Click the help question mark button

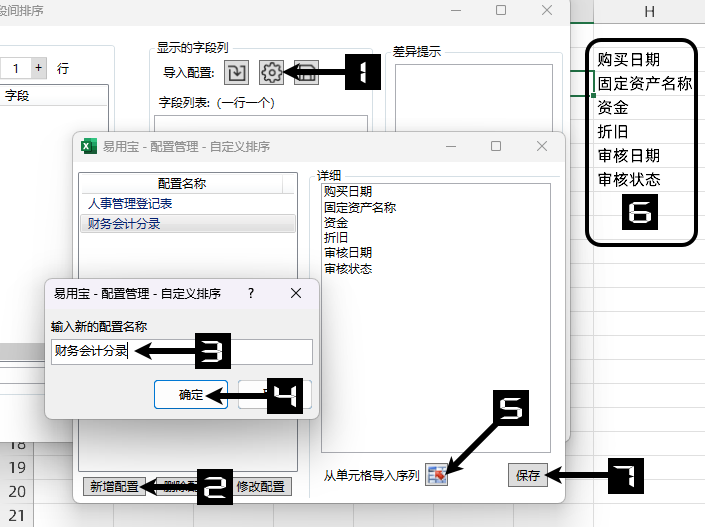[x=251, y=294]
